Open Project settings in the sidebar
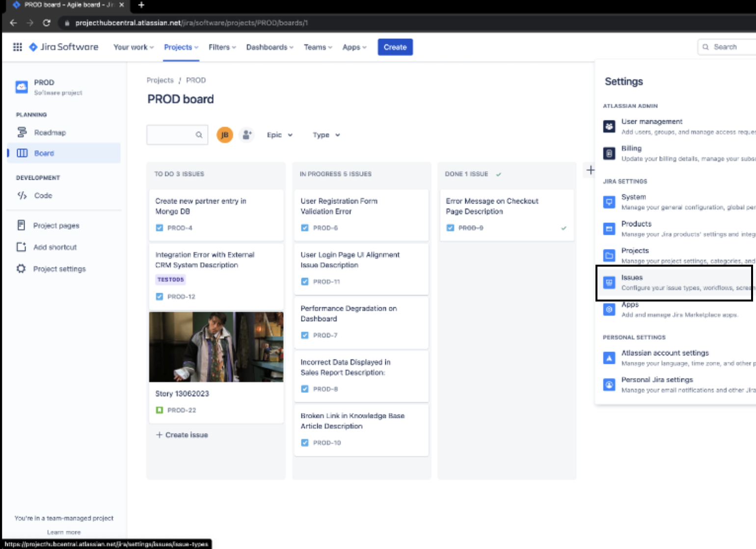The width and height of the screenshot is (756, 549). [64, 269]
